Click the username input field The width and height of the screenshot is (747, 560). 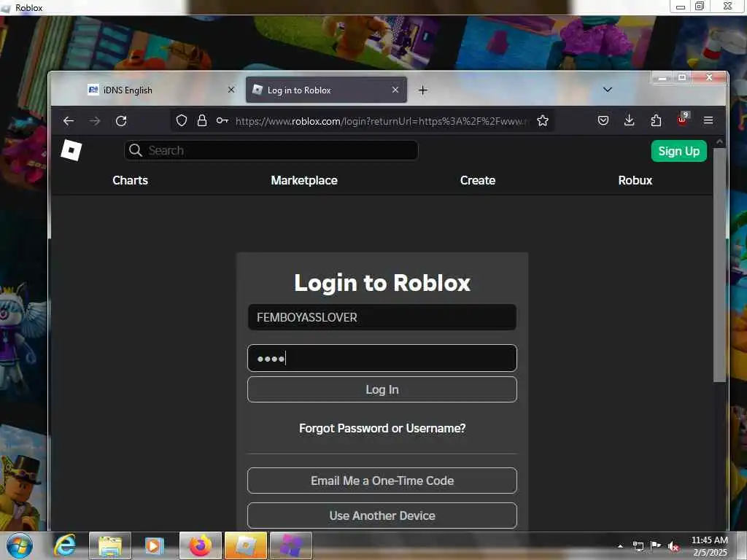[x=382, y=317]
